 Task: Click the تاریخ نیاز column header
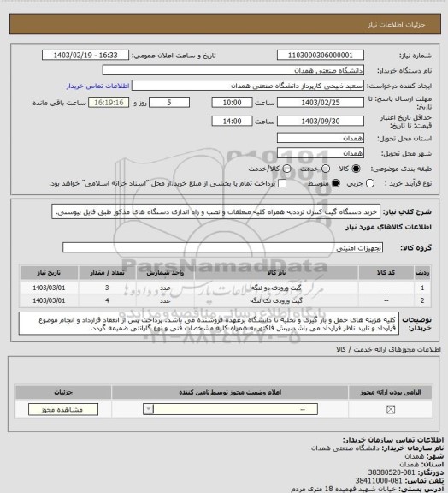pyautogui.click(x=49, y=273)
